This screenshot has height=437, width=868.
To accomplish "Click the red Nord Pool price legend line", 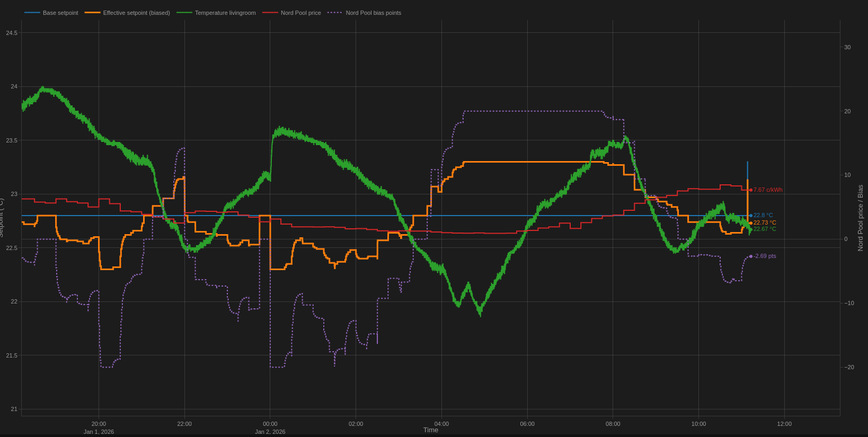I will pos(270,13).
